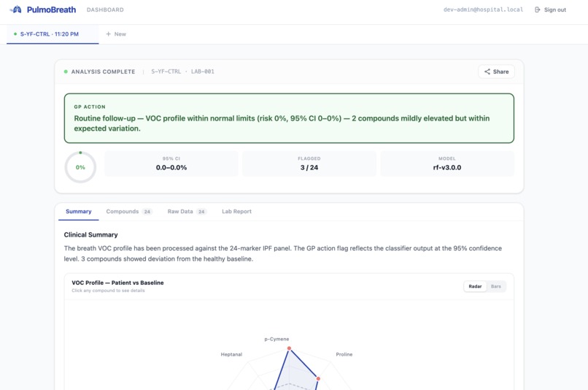Open a New analysis tab
This screenshot has width=588, height=390.
point(116,34)
